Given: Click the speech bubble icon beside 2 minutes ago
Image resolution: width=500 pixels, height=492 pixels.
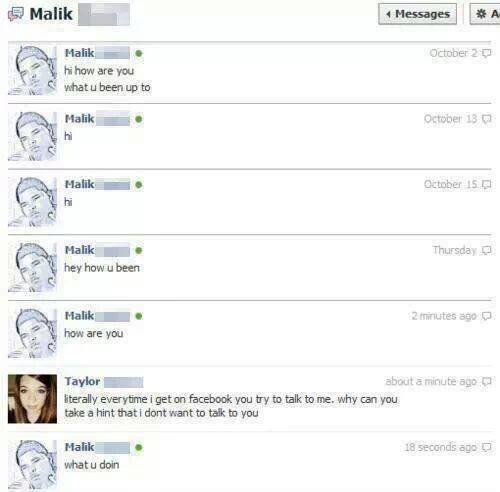Looking at the screenshot, I should click(x=487, y=316).
